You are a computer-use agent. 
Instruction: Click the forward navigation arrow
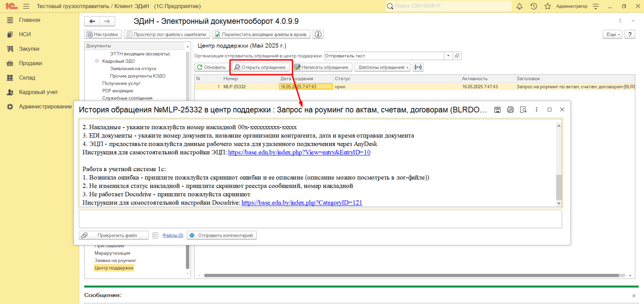(107, 21)
